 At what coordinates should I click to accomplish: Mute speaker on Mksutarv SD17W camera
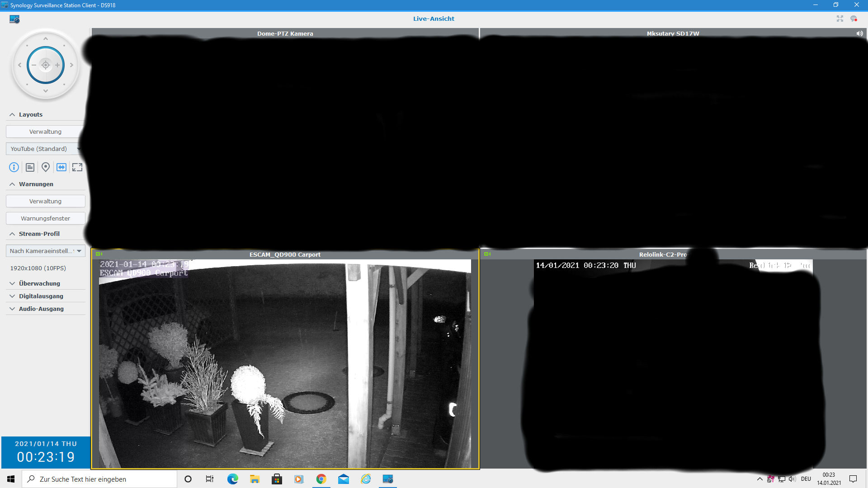tap(859, 33)
